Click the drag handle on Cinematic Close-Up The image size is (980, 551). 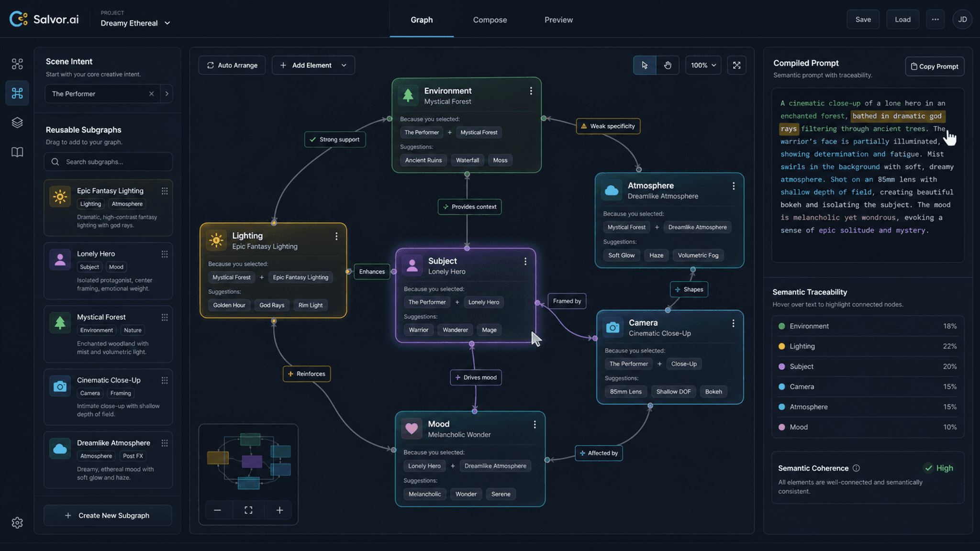165,380
